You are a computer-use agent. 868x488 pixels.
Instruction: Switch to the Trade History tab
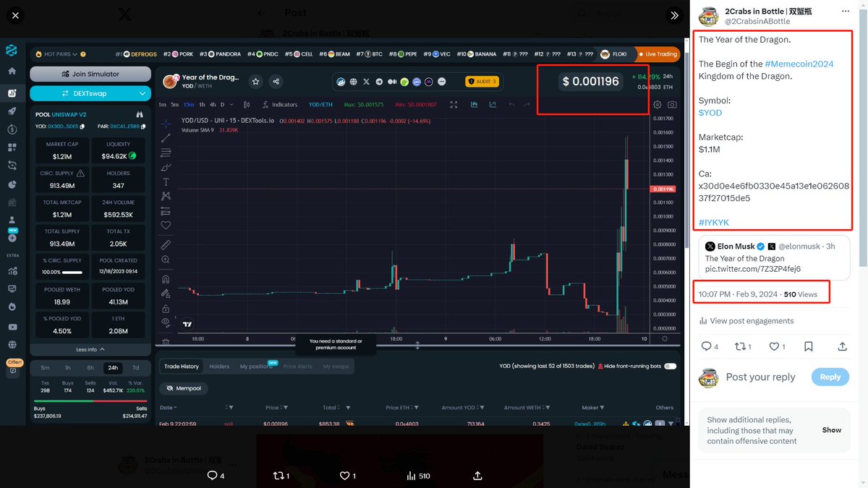(x=181, y=367)
